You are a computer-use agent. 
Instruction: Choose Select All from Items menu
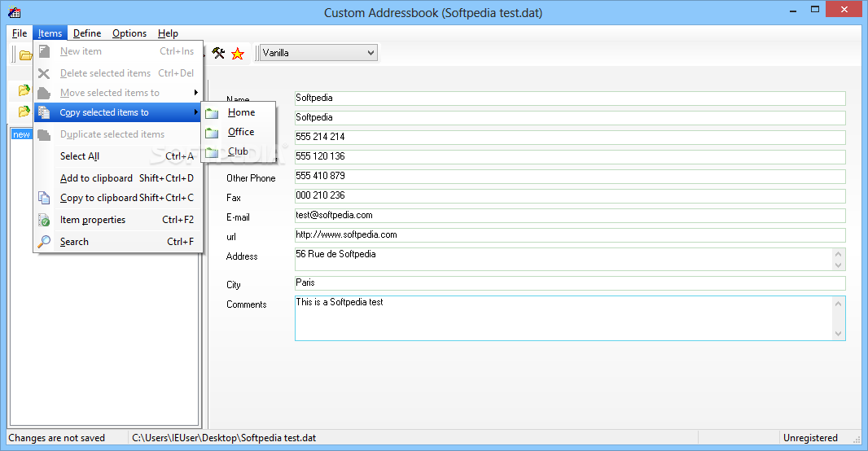118,156
